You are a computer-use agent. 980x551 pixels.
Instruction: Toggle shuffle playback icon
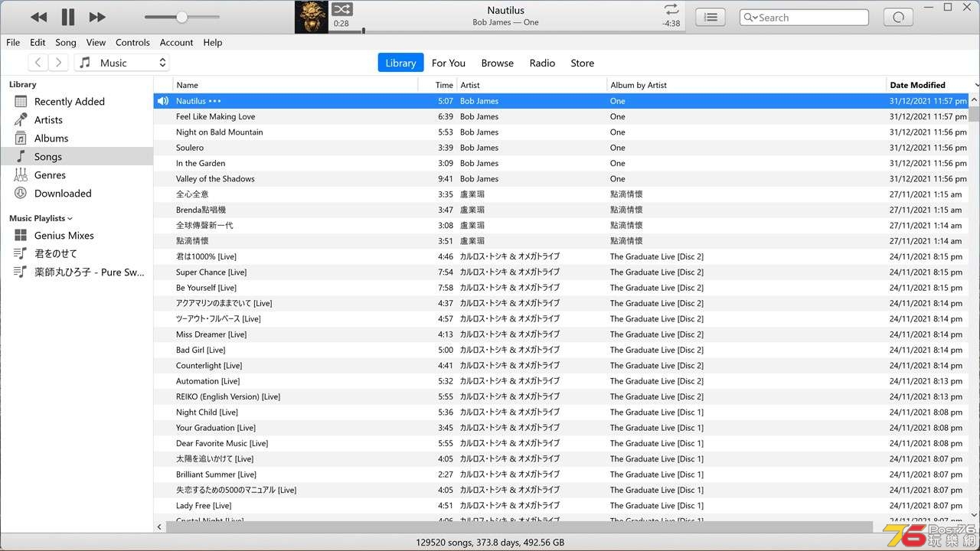pyautogui.click(x=341, y=9)
